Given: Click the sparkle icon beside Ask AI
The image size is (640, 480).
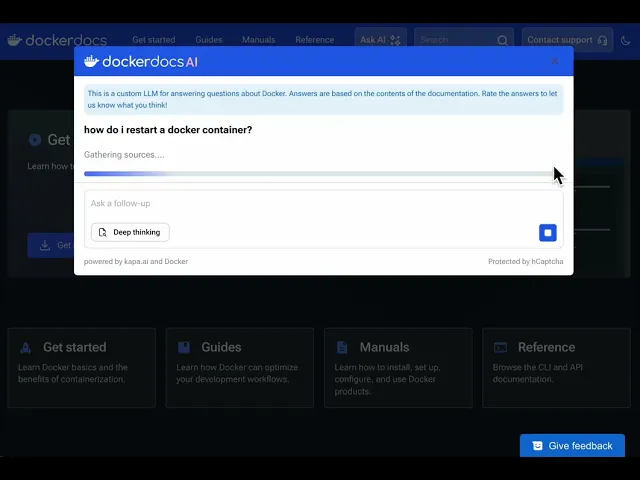Looking at the screenshot, I should 395,40.
